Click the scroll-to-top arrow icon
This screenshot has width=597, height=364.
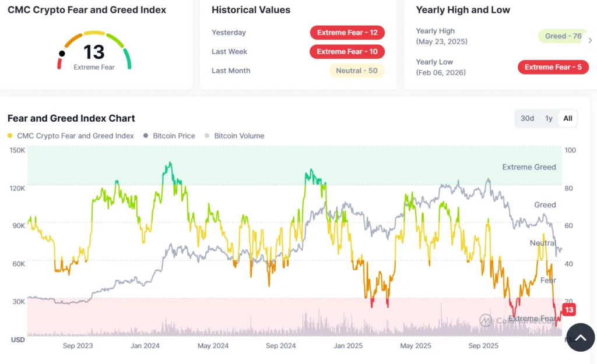[x=580, y=337]
